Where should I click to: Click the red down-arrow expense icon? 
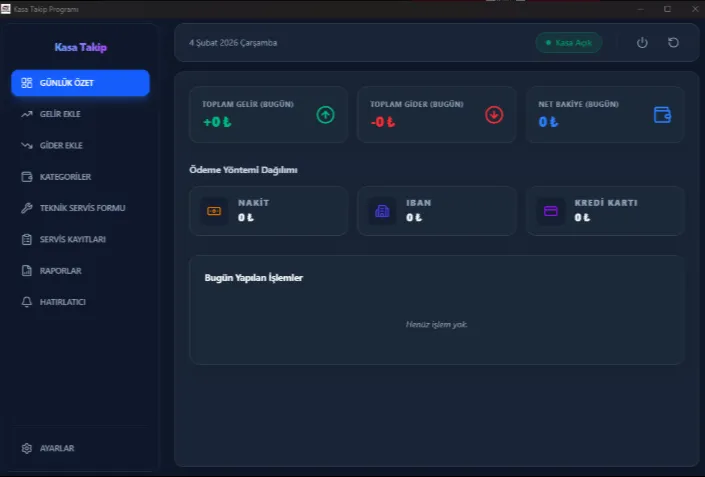tap(494, 115)
